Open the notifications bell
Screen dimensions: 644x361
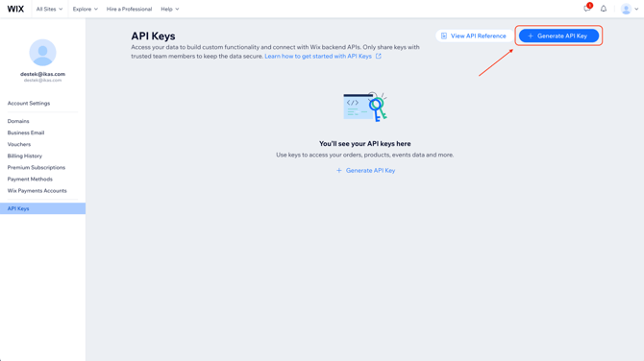[604, 9]
